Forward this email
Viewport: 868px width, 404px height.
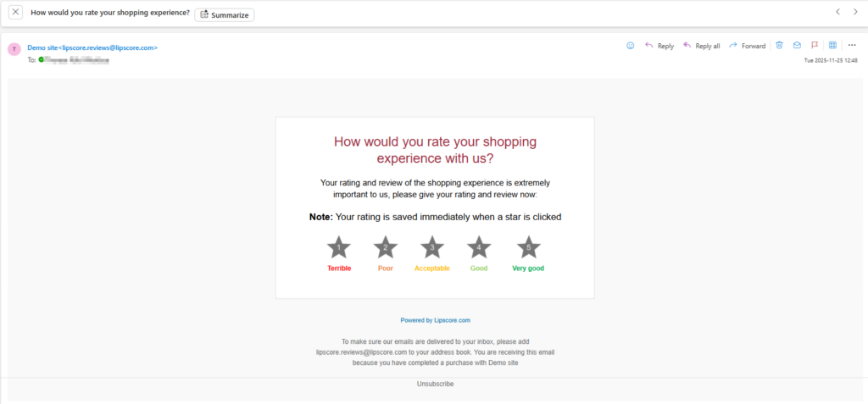(x=747, y=46)
